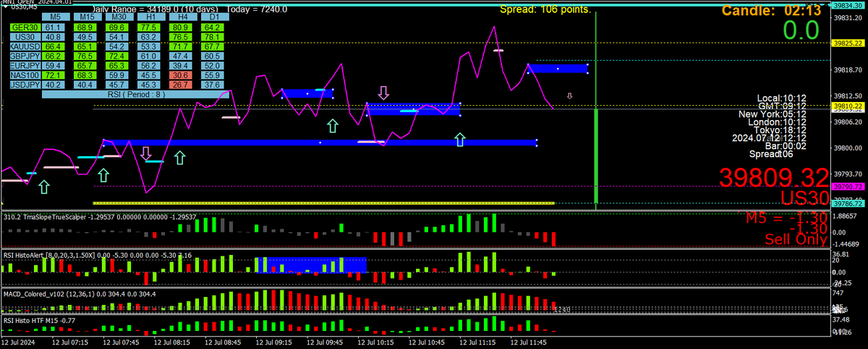Image resolution: width=868 pixels, height=349 pixels.
Task: Click the Candle: 02:13 countdown text
Action: 771,11
